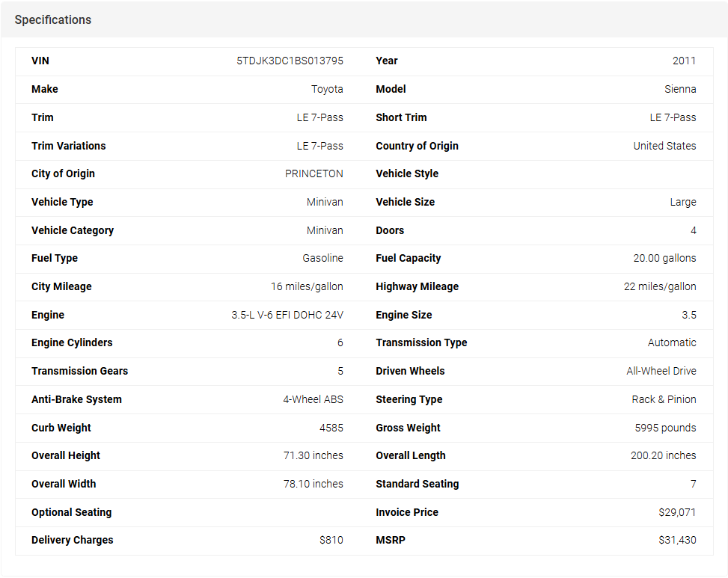Click the Engine value 3.5-L V-6 EFI
This screenshot has height=578, width=728.
coord(287,316)
